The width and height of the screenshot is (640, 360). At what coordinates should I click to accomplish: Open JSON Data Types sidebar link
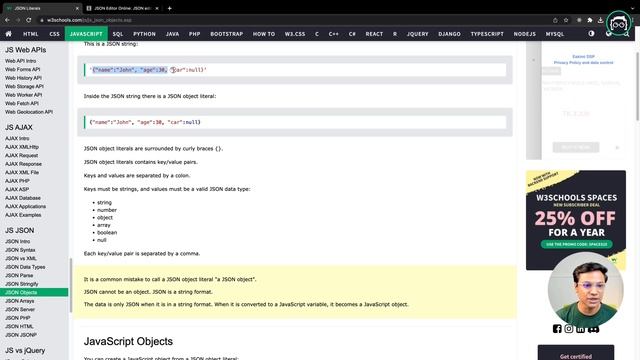25,267
